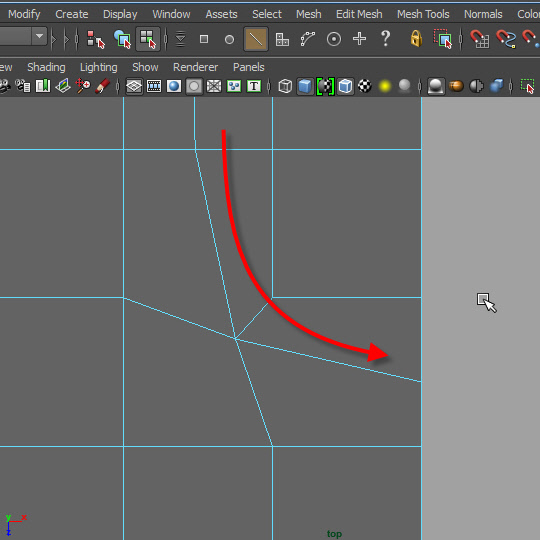
Task: Toggle the hulls curve selection mask icon
Action: 308,39
